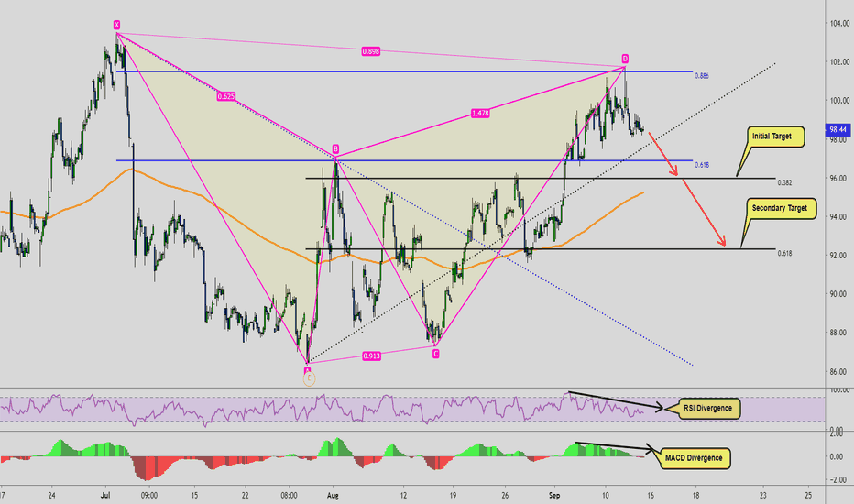Click the 100.00 price axis value above 98.44
Image resolution: width=854 pixels, height=504 pixels.
pos(839,100)
